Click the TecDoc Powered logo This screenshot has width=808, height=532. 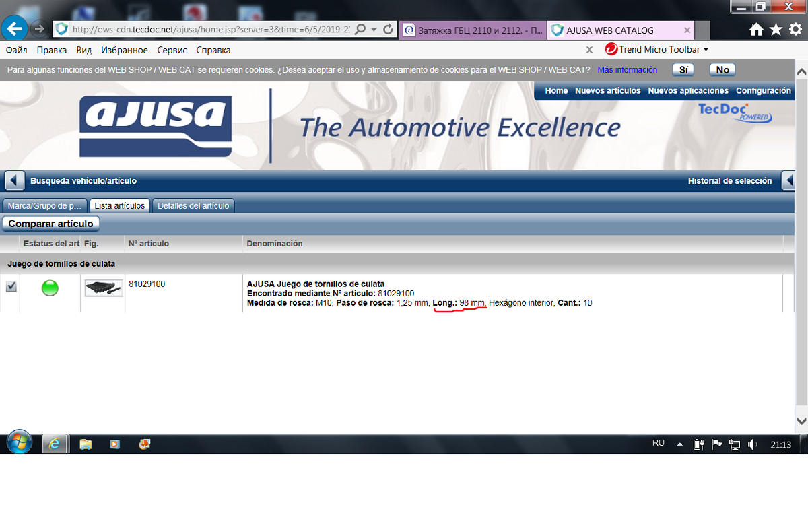click(735, 112)
